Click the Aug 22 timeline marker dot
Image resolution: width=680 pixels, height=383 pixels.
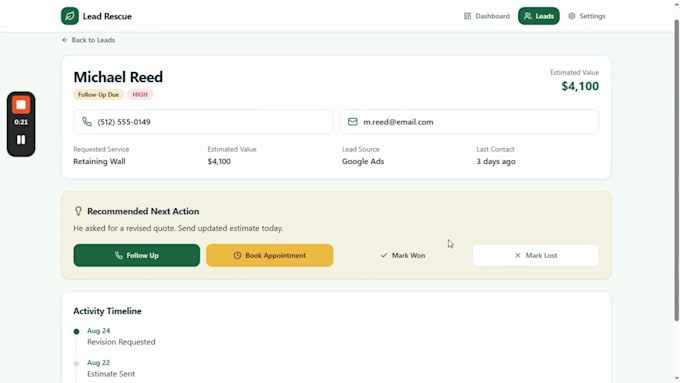coord(76,363)
